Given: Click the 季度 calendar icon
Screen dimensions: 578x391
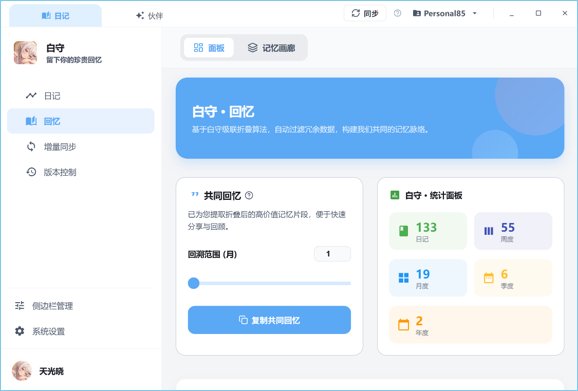Looking at the screenshot, I should pyautogui.click(x=488, y=278).
